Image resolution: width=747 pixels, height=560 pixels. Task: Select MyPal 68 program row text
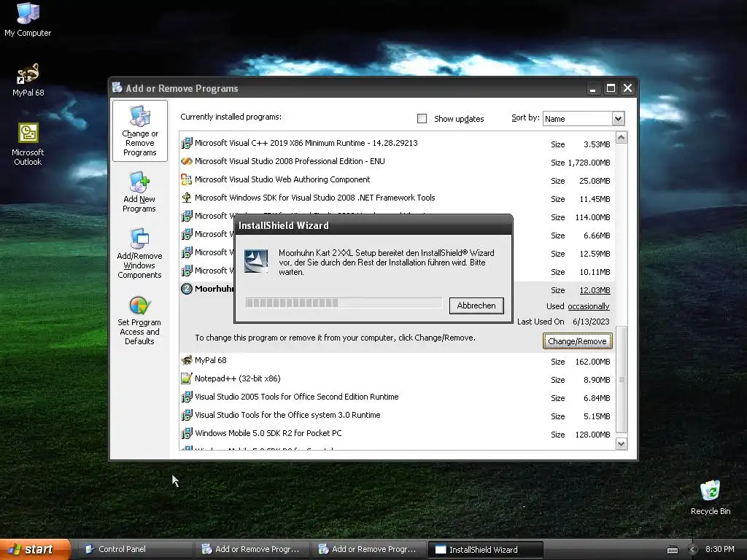211,360
